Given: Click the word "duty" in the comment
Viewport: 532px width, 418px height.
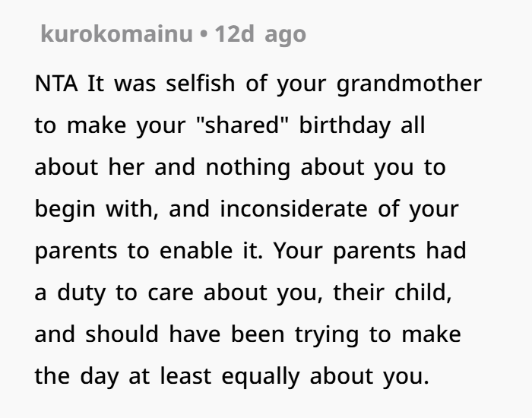Looking at the screenshot, I should click(80, 293).
